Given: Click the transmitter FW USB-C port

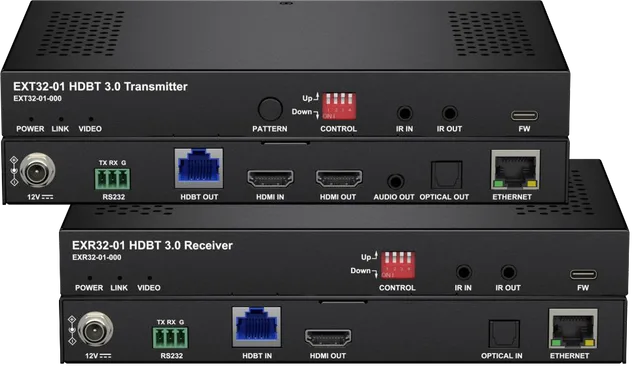Looking at the screenshot, I should [x=524, y=116].
